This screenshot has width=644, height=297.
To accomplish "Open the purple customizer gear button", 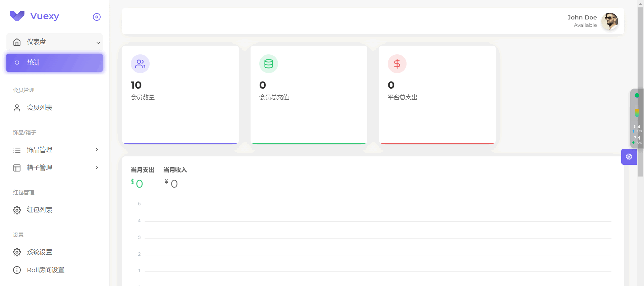I will pos(629,157).
